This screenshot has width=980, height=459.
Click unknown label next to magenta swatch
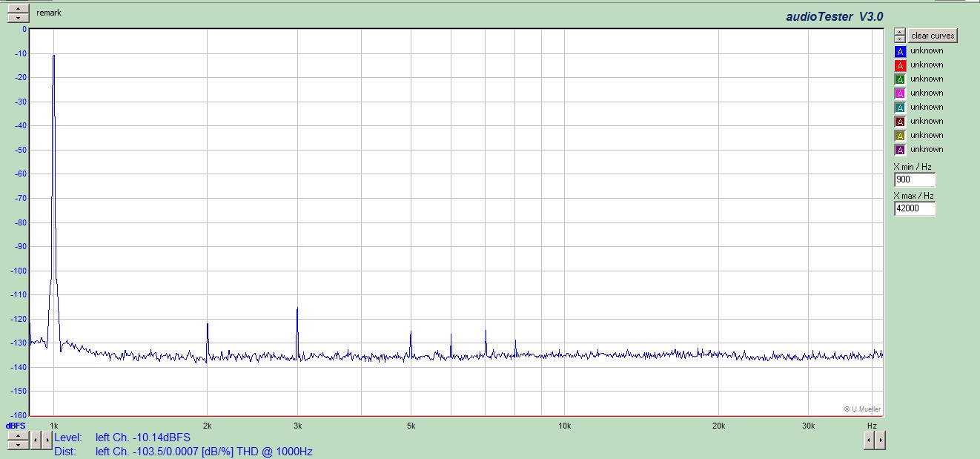tap(927, 93)
